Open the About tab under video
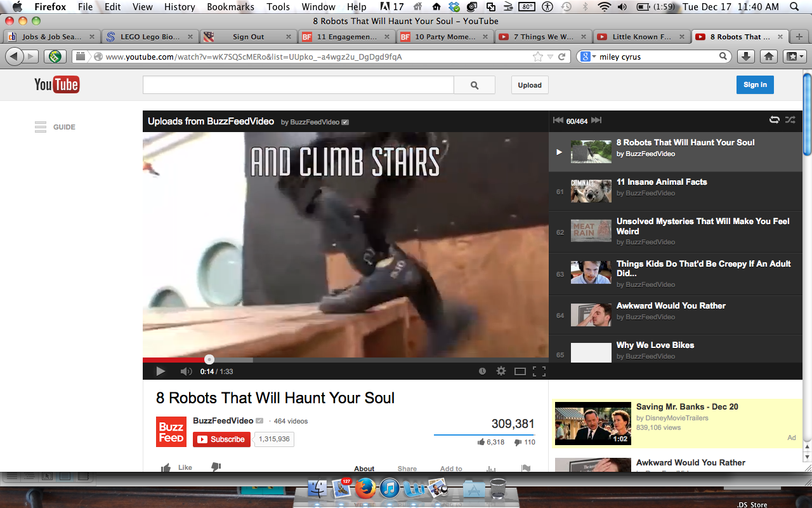Image resolution: width=812 pixels, height=508 pixels. [364, 469]
